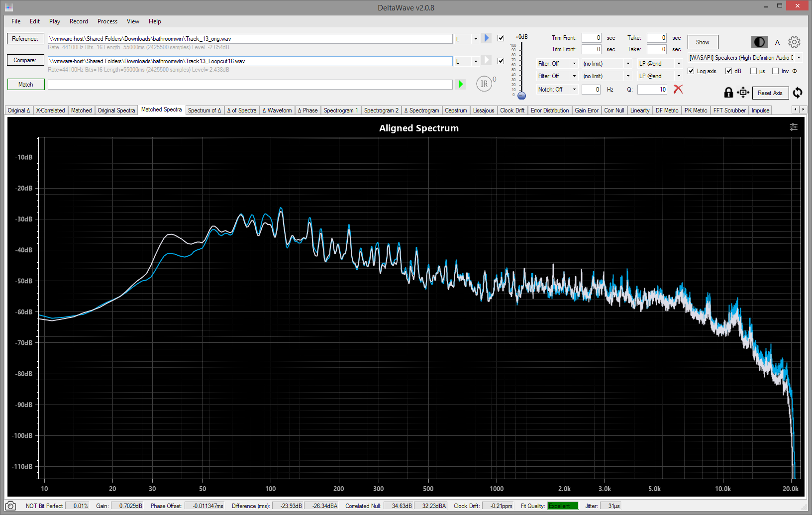Open chart options sliders icon
Screen dimensions: 812x515
click(794, 127)
